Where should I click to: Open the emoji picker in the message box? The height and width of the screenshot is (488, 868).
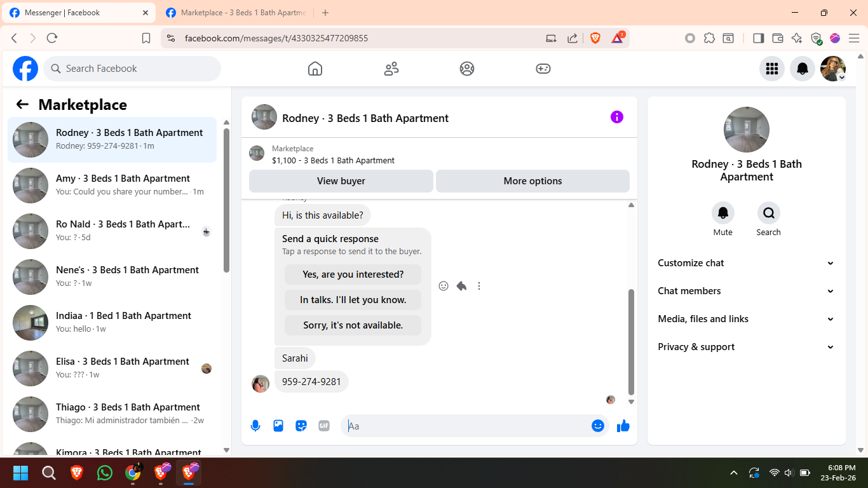tap(598, 426)
